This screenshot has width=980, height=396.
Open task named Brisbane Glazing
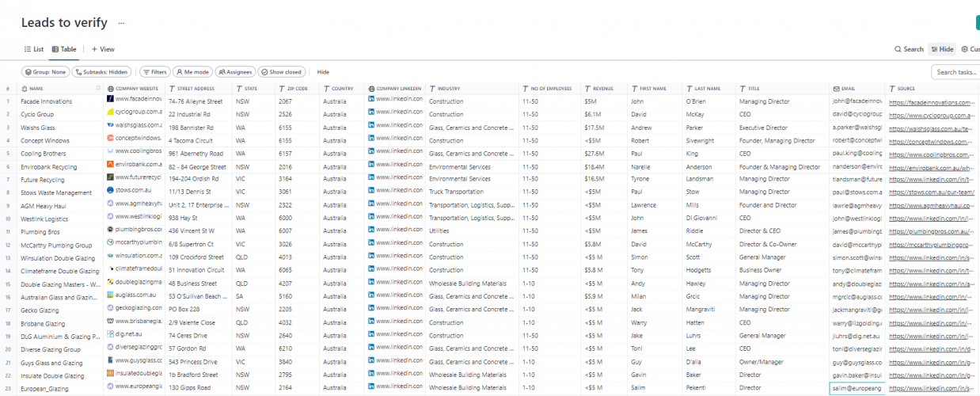(x=43, y=323)
